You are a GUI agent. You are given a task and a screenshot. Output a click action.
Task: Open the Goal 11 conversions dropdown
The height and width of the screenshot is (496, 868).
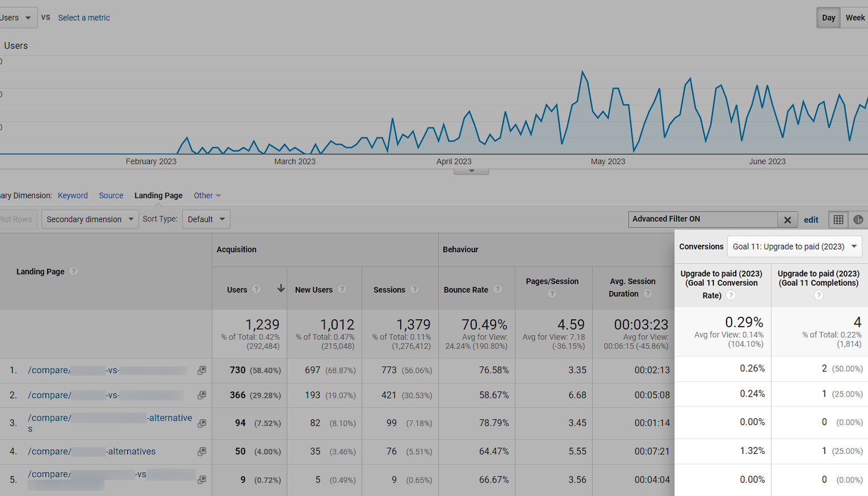tap(795, 247)
